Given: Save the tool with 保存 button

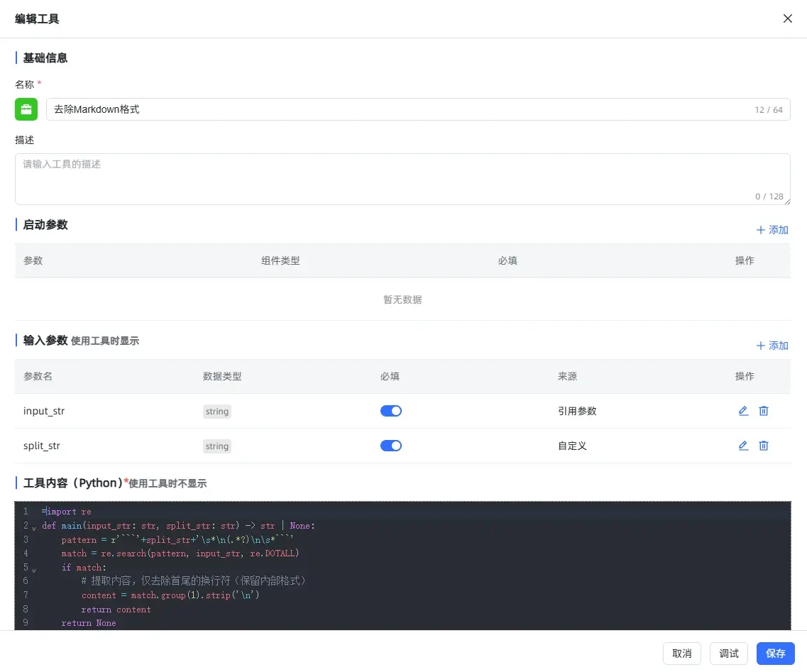Looking at the screenshot, I should coord(775,654).
